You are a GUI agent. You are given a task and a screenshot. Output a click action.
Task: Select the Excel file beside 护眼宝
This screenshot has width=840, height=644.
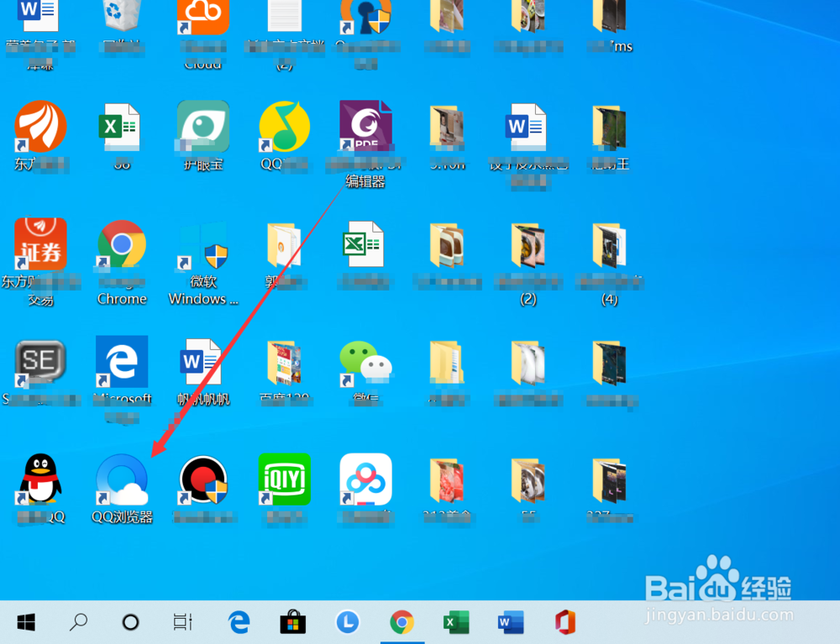pos(119,127)
